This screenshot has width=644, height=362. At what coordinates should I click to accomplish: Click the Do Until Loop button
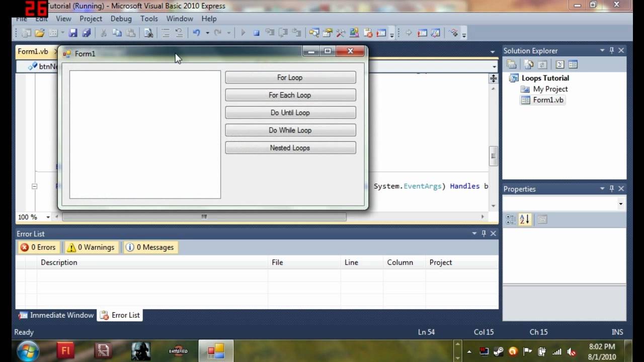tap(290, 113)
